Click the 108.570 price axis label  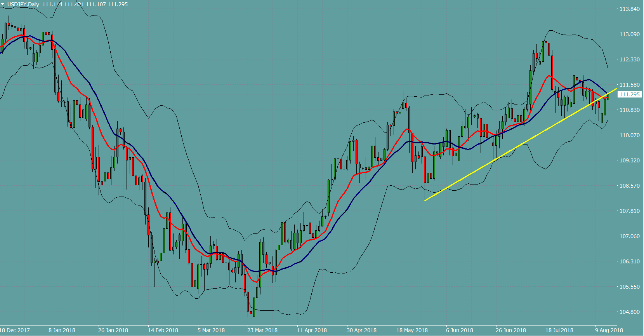pyautogui.click(x=629, y=186)
